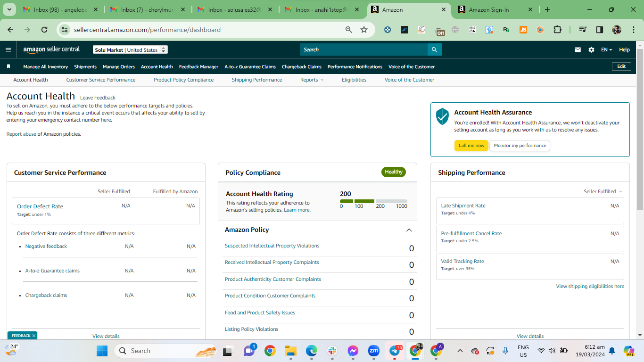The image size is (644, 362).
Task: Click the Monitor my performance button
Action: (520, 146)
